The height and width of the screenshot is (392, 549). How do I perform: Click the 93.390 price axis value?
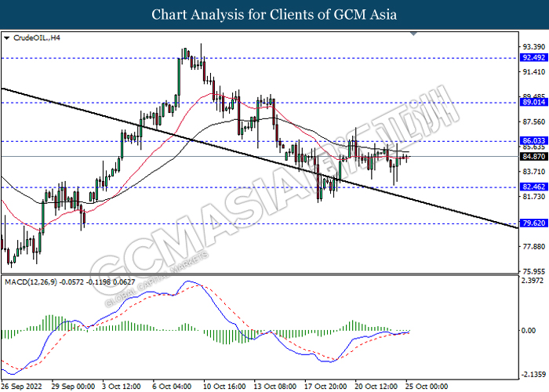533,46
